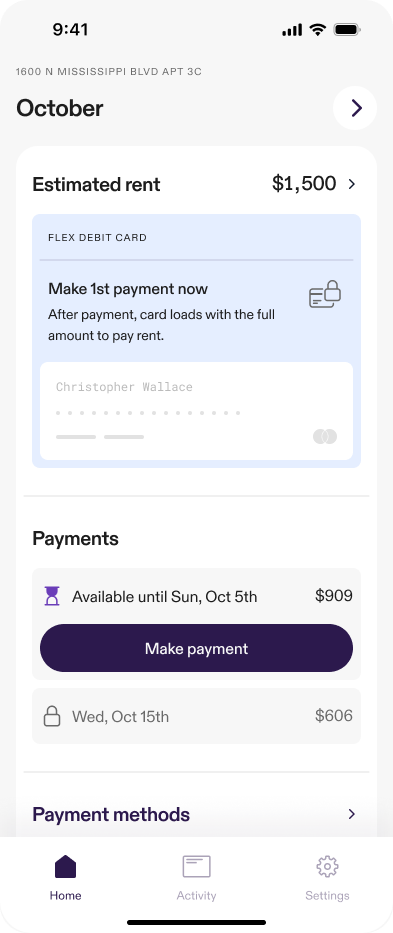Tap the Estimated rent heading
The width and height of the screenshot is (393, 933).
click(96, 184)
